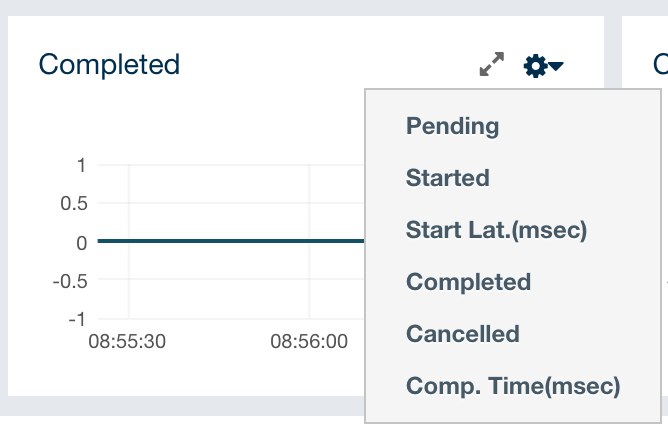
Task: Switch chart to Cancelled metric
Action: point(462,334)
